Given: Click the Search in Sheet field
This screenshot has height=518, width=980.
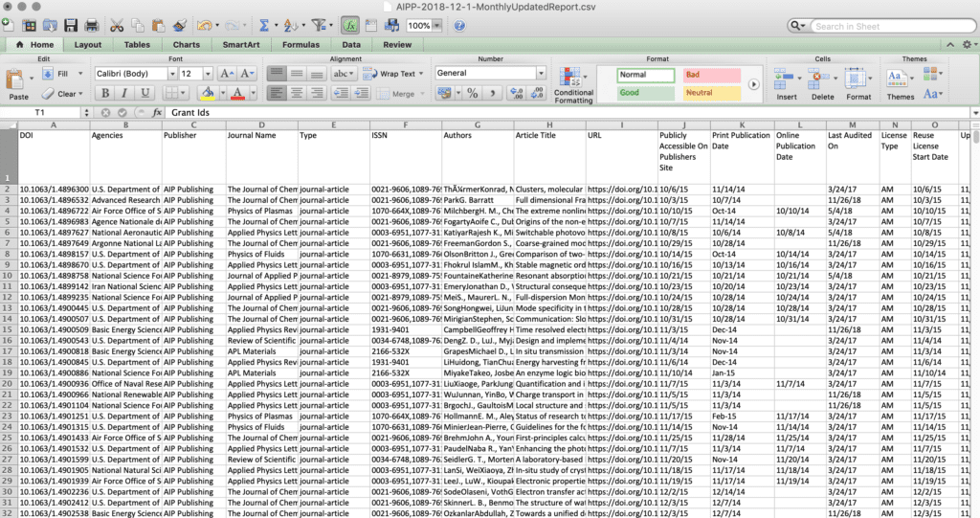Looking at the screenshot, I should (x=892, y=26).
